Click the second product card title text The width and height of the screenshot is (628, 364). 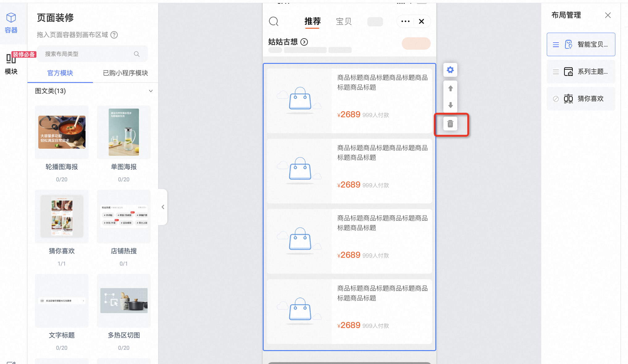[382, 153]
